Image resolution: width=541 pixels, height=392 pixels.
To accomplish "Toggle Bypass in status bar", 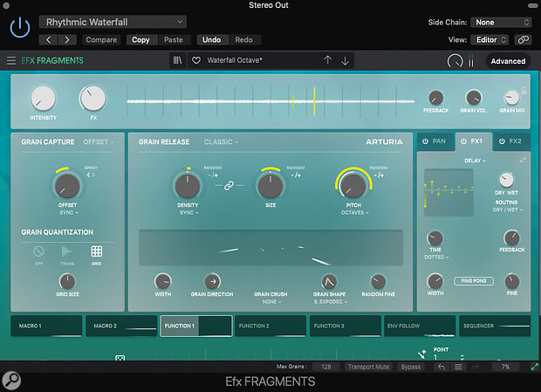I will pos(411,367).
